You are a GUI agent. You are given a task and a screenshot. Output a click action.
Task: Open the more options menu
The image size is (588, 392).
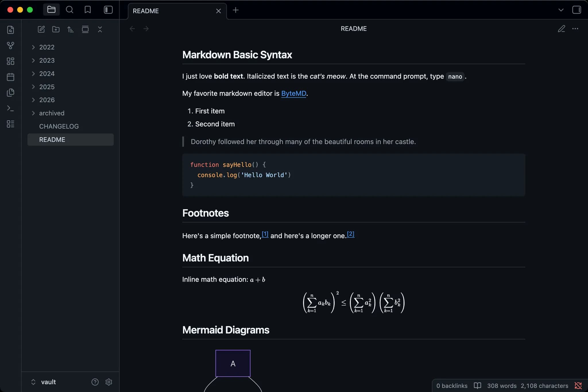coord(575,29)
